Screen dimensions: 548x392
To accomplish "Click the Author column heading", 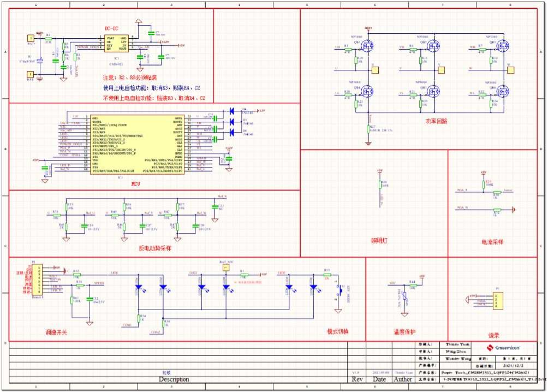I will pyautogui.click(x=403, y=379).
